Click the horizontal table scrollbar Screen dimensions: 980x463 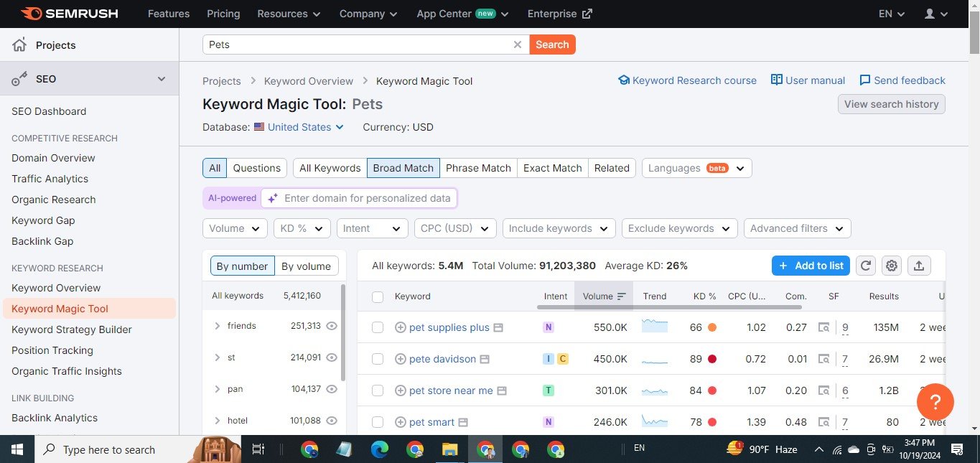[x=669, y=307]
